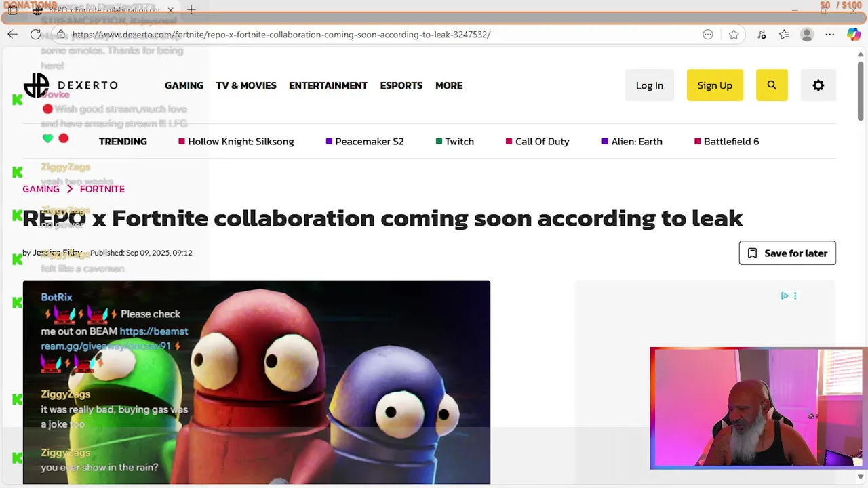Open a new browser tab
This screenshot has height=488, width=868.
click(x=191, y=10)
